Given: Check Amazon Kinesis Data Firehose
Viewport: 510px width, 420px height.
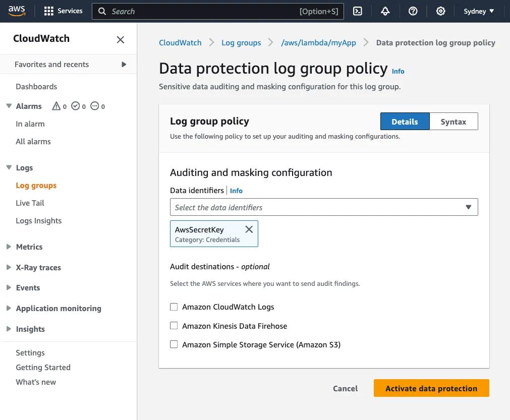Looking at the screenshot, I should point(174,325).
